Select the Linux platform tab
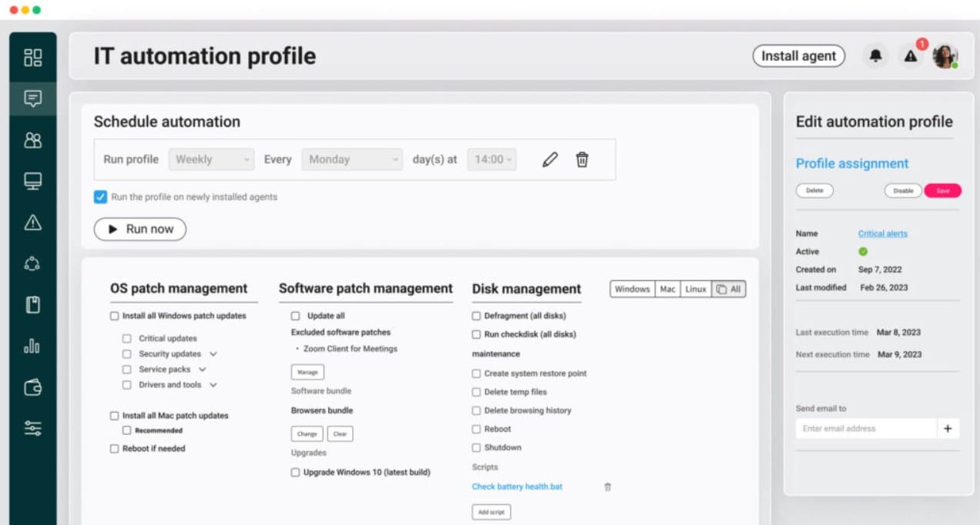This screenshot has width=980, height=525. pyautogui.click(x=696, y=289)
